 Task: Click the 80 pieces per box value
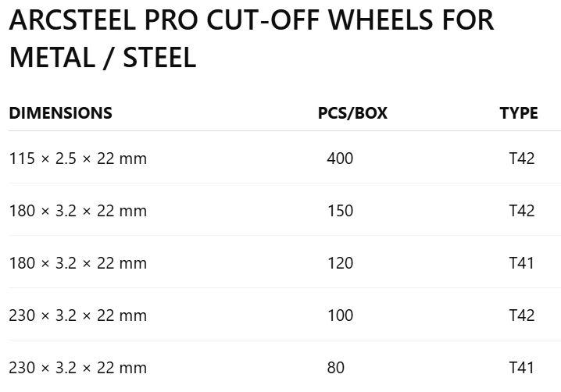tap(336, 367)
